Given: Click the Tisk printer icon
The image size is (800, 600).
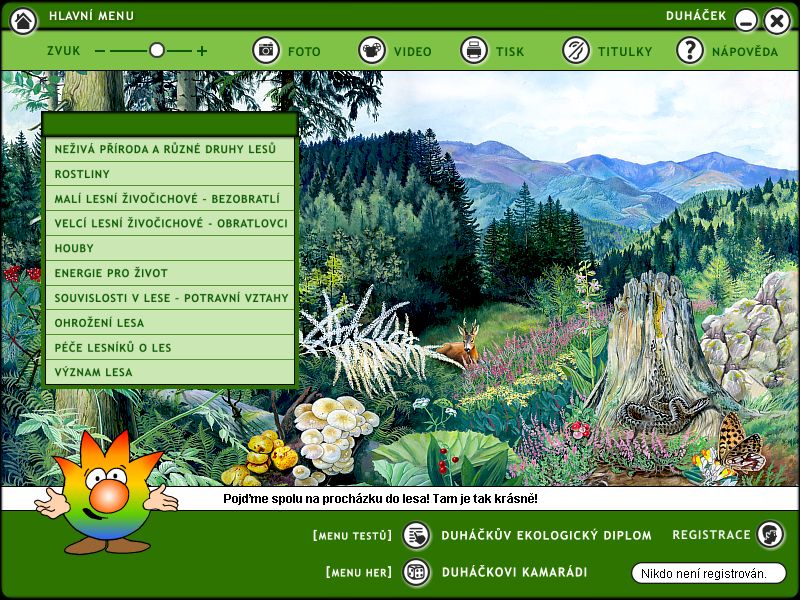Looking at the screenshot, I should tap(474, 50).
